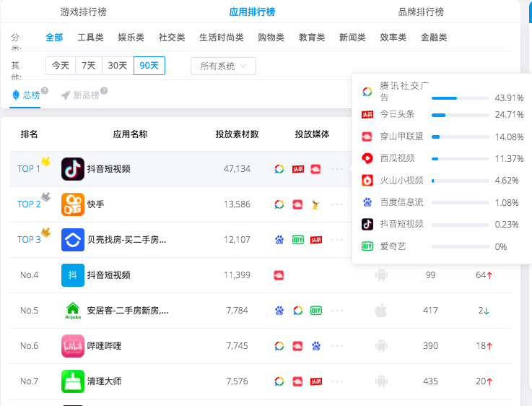The image size is (532, 406).
Task: Open the 游戏排行榜 tab
Action: tap(84, 12)
